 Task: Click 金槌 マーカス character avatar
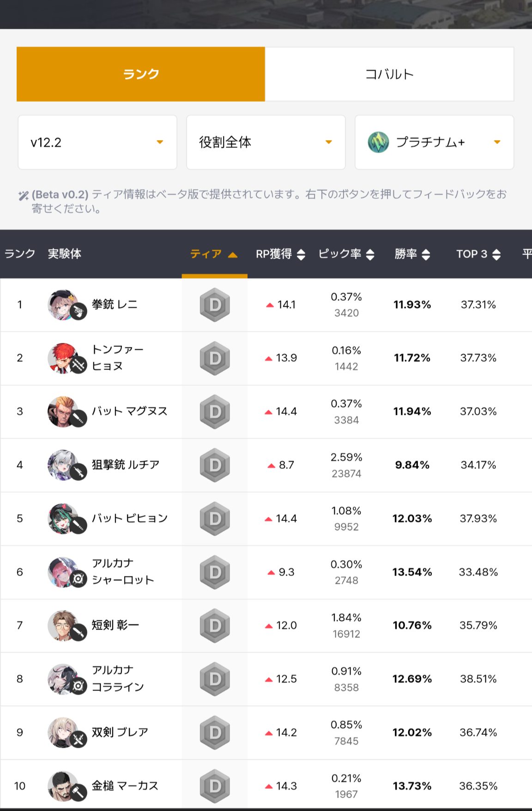pyautogui.click(x=63, y=786)
